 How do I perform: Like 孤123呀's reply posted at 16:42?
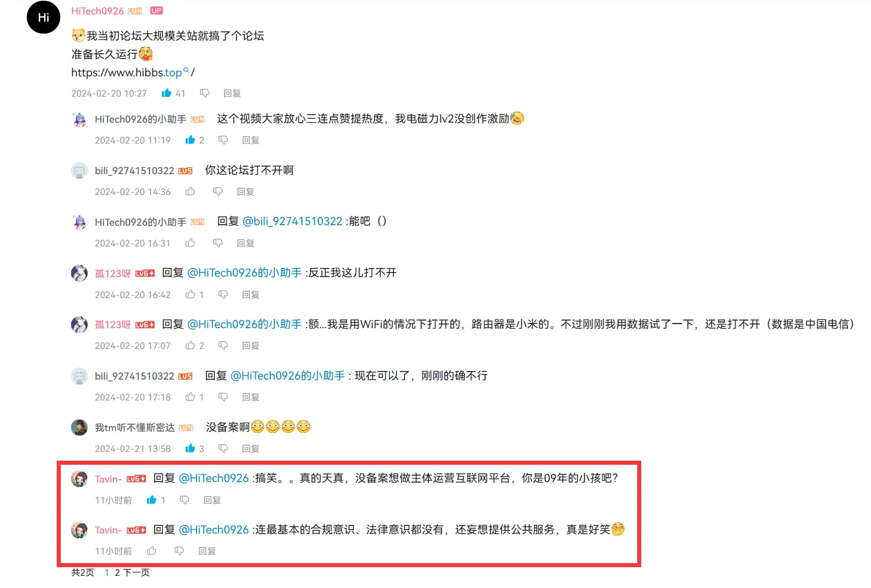point(190,295)
